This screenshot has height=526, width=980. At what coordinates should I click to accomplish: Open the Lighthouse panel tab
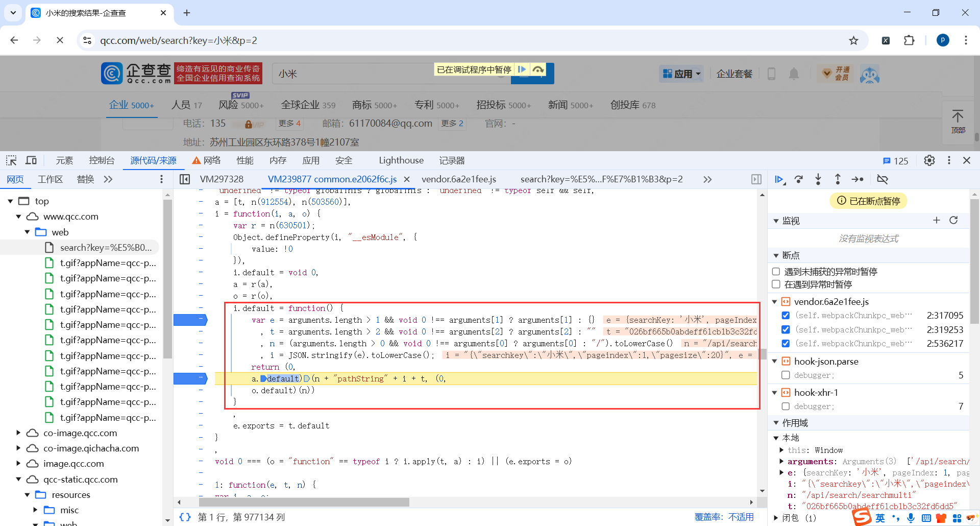(401, 160)
